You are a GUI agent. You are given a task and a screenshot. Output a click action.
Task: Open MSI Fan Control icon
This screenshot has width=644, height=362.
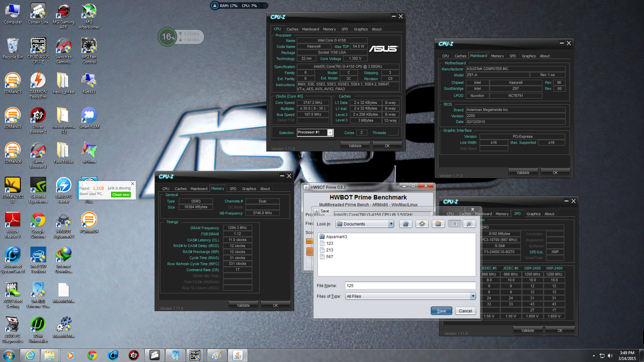pos(89,51)
